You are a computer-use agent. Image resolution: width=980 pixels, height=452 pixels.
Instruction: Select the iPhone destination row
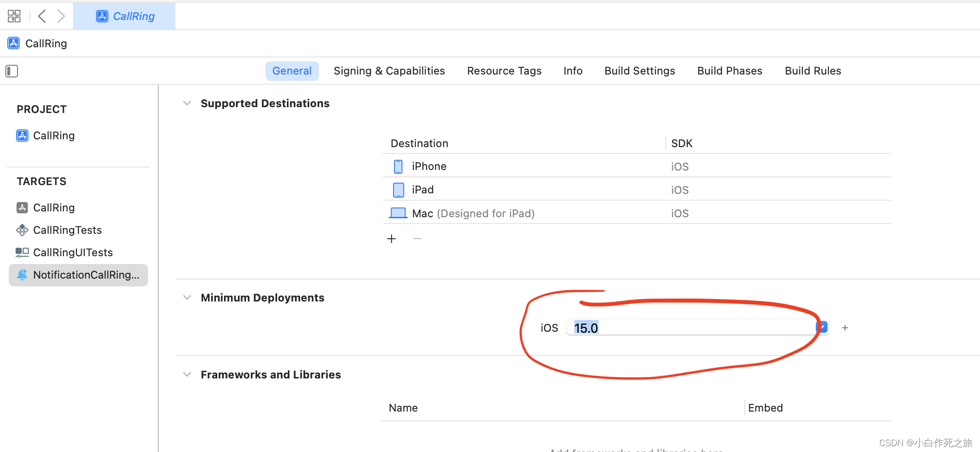[637, 166]
